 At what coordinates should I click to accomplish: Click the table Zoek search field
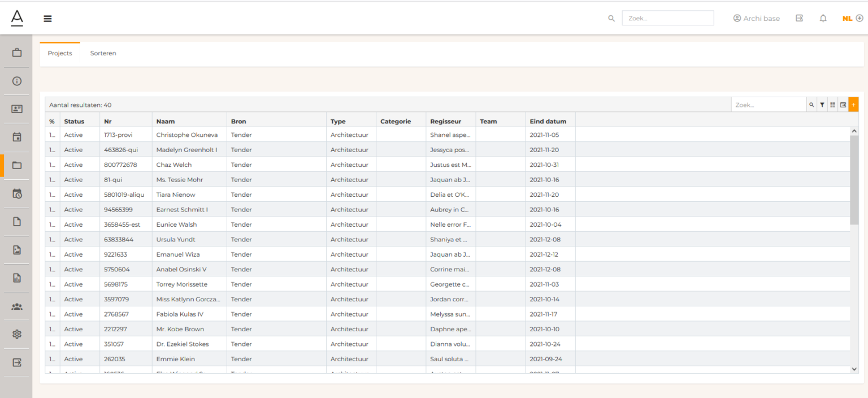[x=768, y=105]
